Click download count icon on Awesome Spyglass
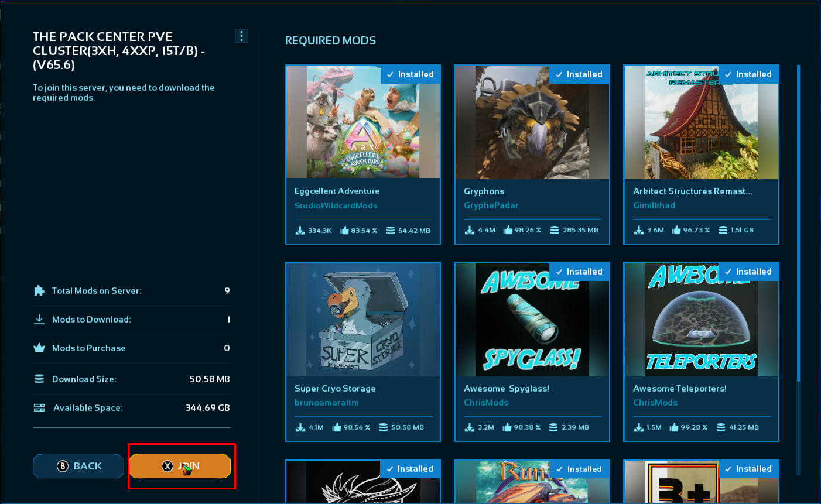This screenshot has width=821, height=504. point(470,428)
